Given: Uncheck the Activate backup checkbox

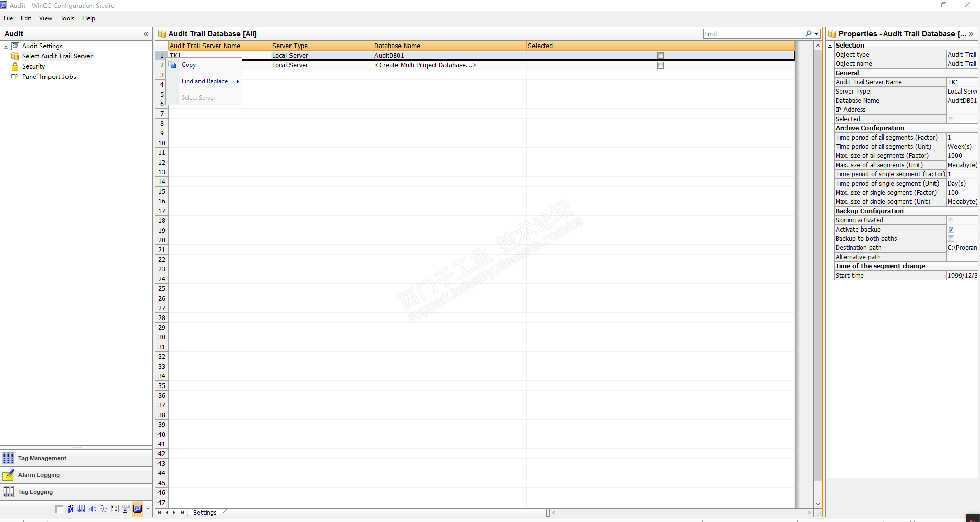Looking at the screenshot, I should coord(951,230).
